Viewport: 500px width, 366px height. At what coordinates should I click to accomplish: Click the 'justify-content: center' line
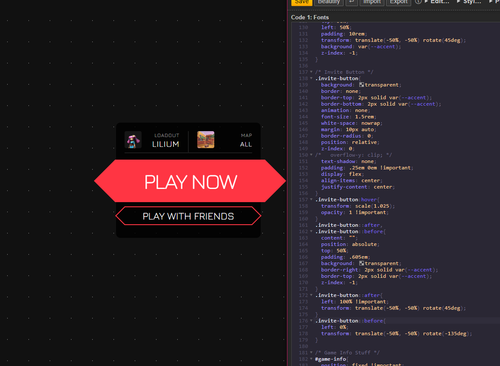(x=358, y=187)
